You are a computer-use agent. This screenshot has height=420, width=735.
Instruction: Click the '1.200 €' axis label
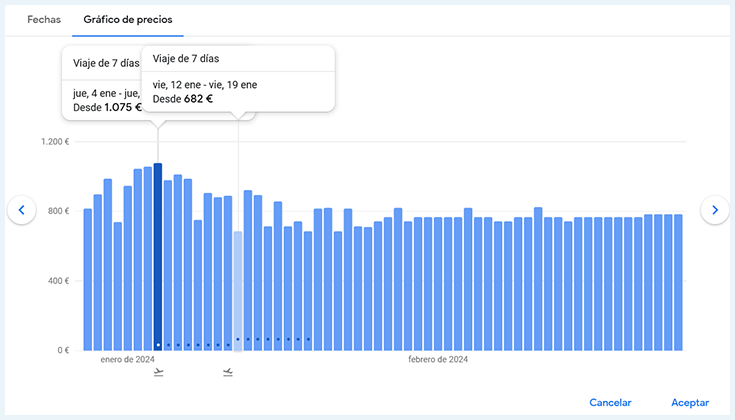coord(55,142)
